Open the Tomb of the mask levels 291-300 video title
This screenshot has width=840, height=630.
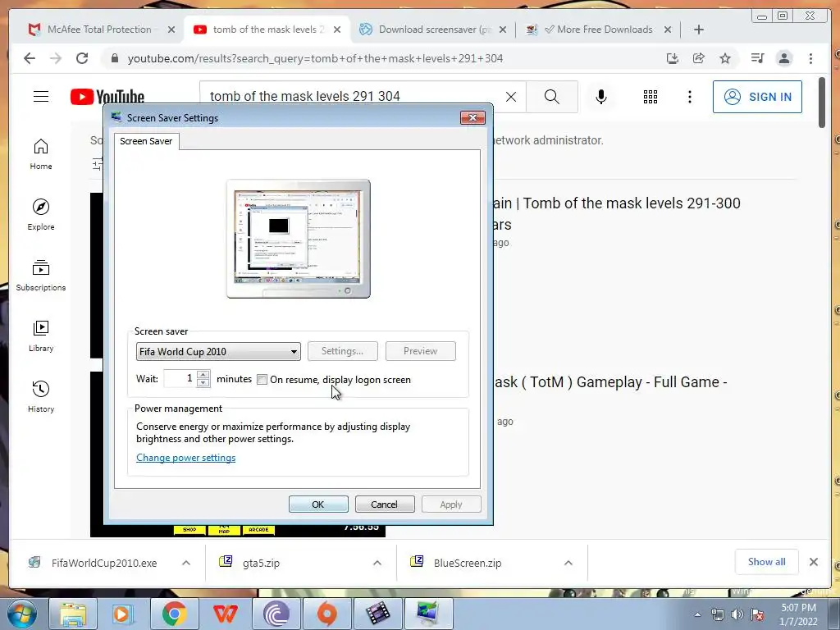[616, 213]
